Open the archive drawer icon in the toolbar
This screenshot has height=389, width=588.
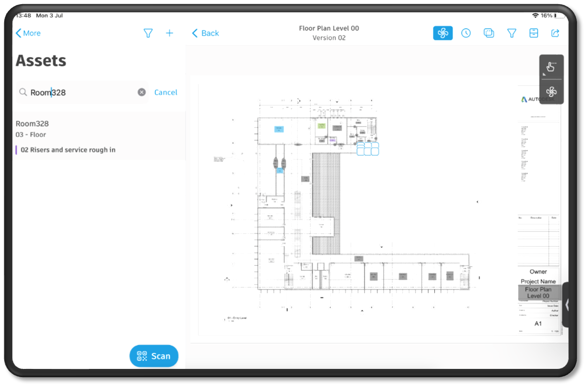pos(534,33)
